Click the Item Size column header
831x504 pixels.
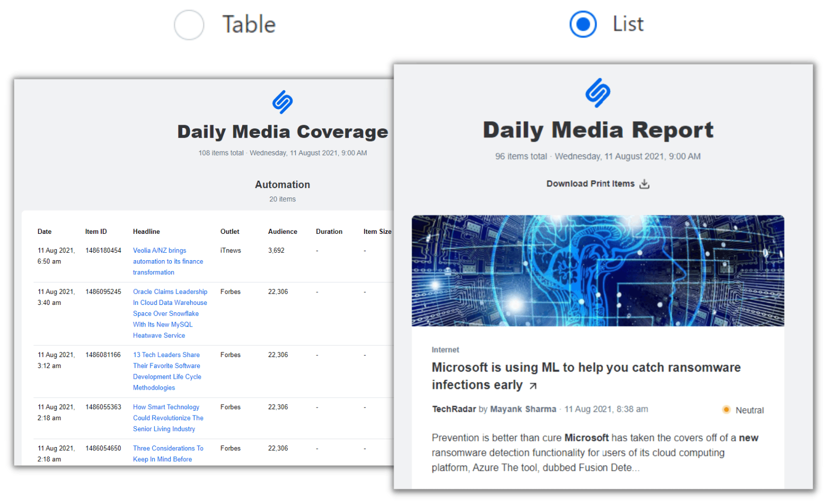tap(377, 232)
